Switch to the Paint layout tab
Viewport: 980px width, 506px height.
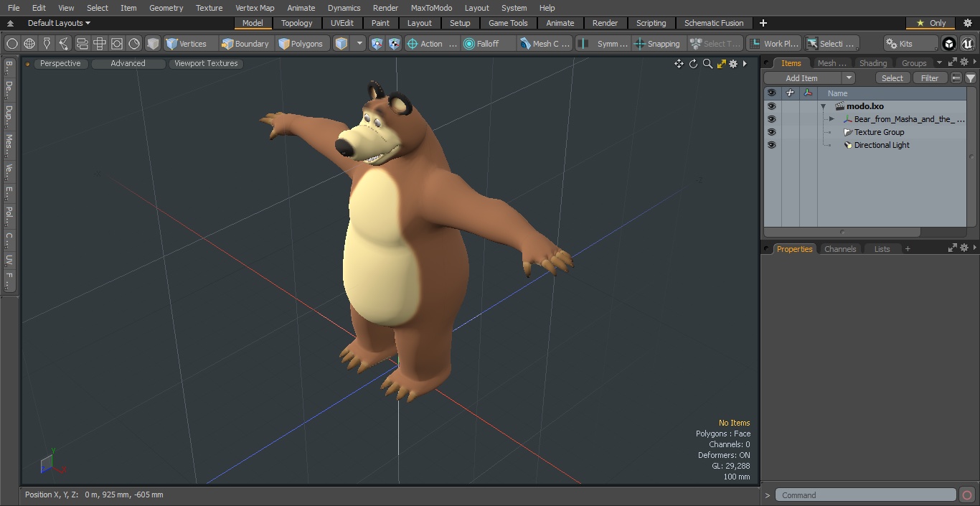pos(381,23)
